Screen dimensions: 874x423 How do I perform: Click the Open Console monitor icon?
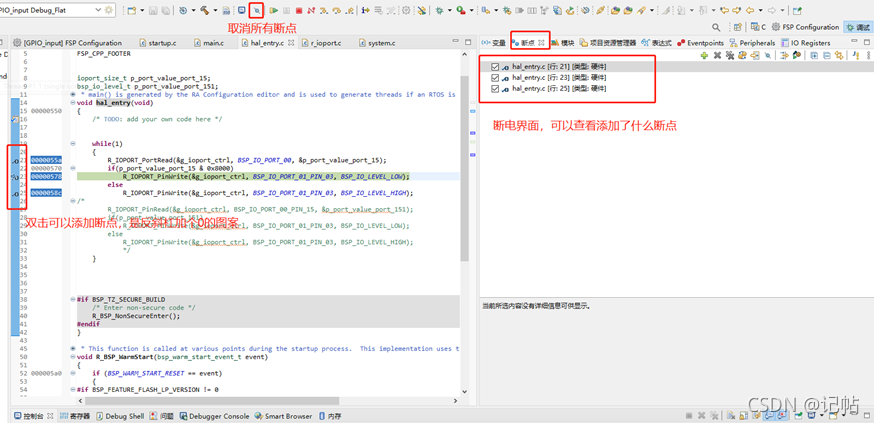[241, 10]
